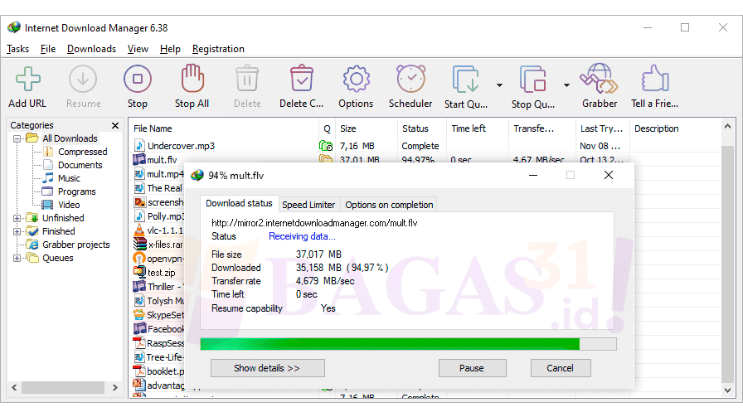
Task: Click the Grabber toolbar icon
Action: [x=598, y=80]
